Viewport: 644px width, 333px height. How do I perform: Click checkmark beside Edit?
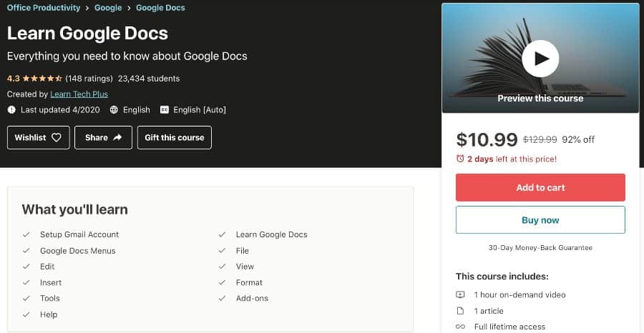click(x=26, y=267)
